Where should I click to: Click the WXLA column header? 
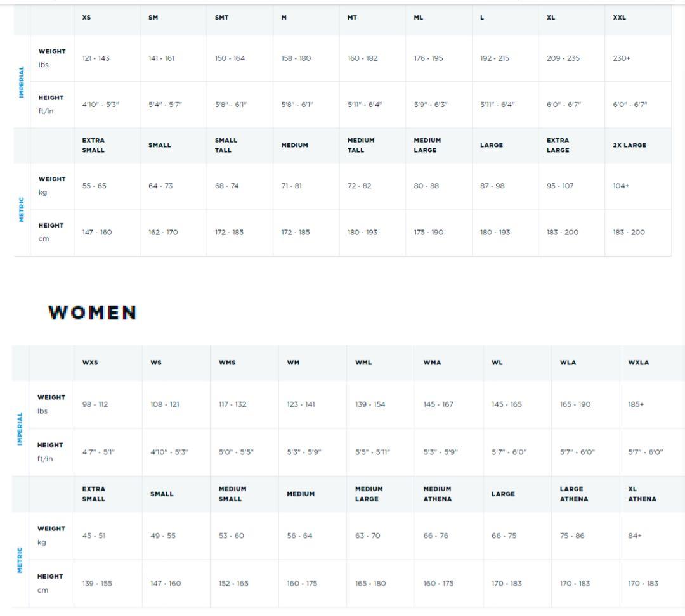(638, 363)
